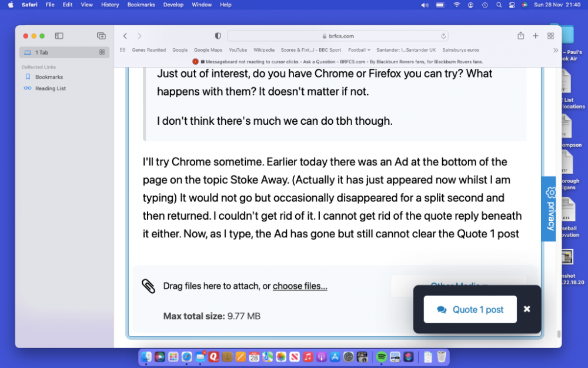This screenshot has height=368, width=588.
Task: Dismiss the Quote 1 post popup
Action: pos(527,309)
